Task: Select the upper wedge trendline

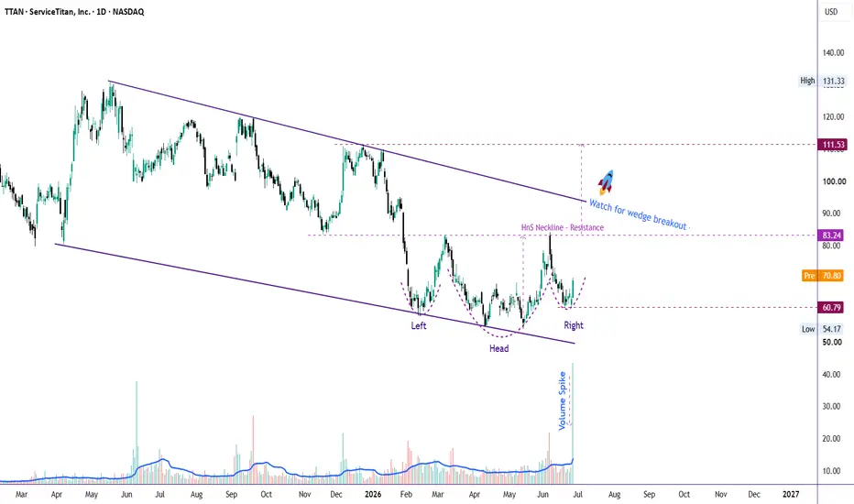Action: [x=347, y=140]
